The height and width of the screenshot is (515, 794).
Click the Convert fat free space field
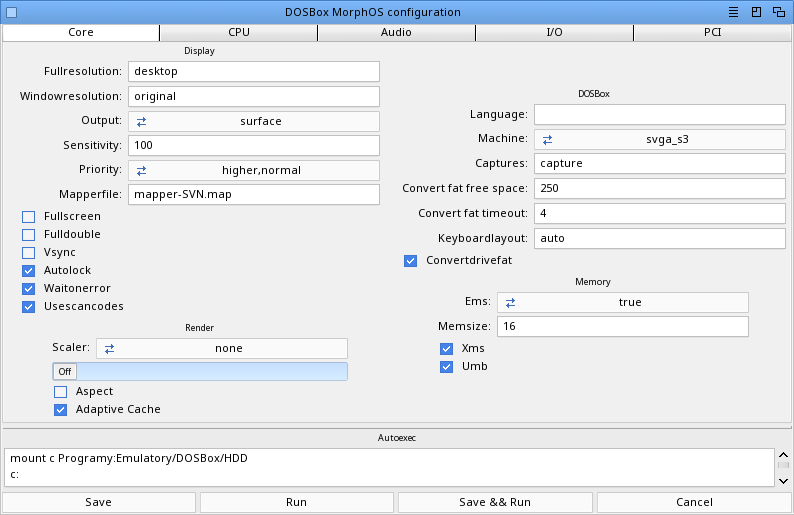tap(660, 188)
